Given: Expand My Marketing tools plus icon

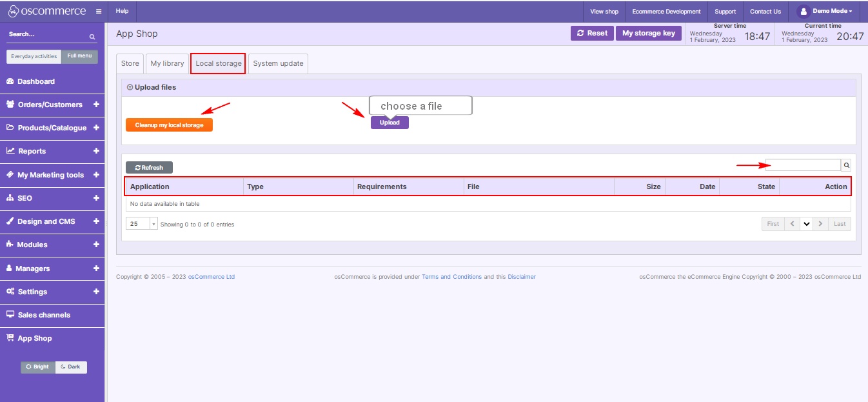Looking at the screenshot, I should (x=96, y=175).
